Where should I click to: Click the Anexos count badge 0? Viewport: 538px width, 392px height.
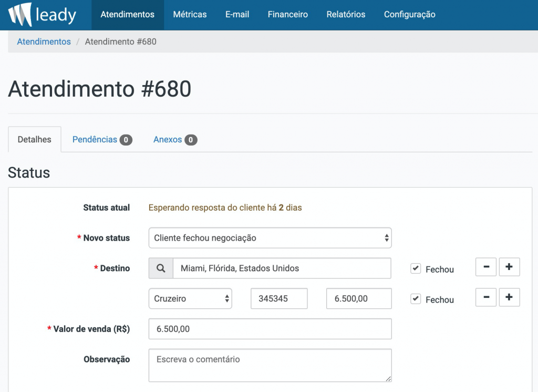coord(191,140)
